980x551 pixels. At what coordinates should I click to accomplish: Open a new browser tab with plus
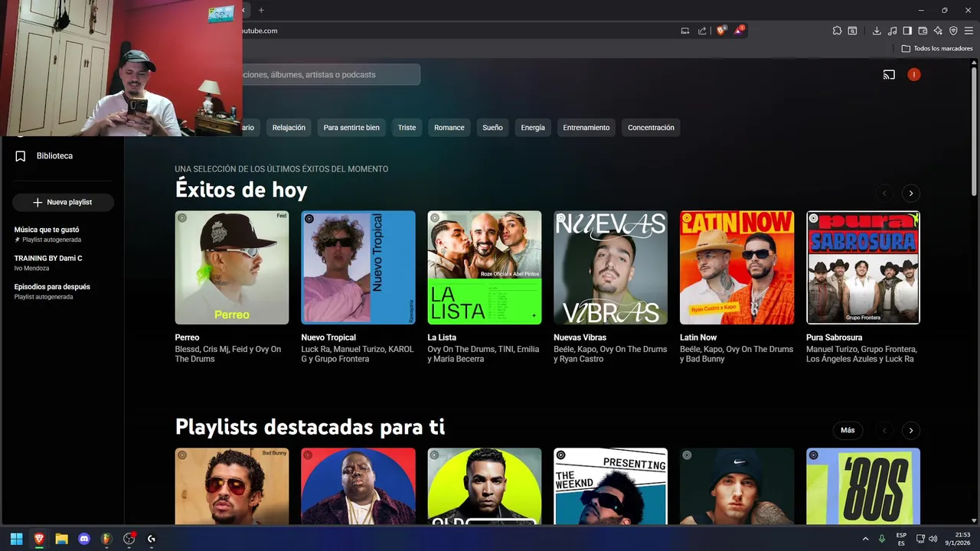261,10
